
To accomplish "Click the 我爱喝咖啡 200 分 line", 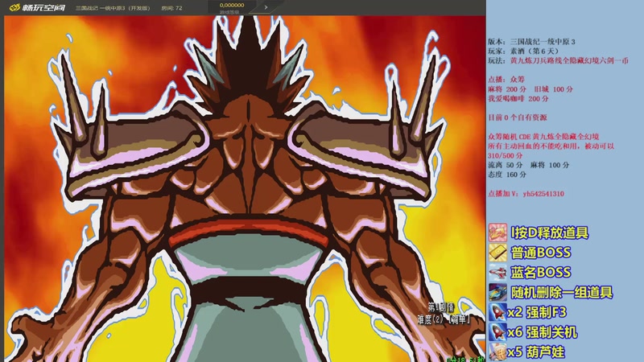I will click(x=518, y=98).
